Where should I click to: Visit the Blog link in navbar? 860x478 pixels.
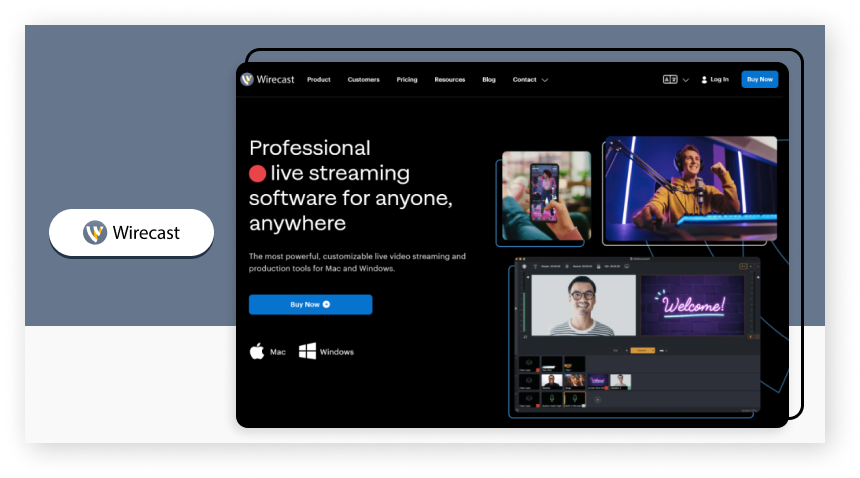(x=489, y=79)
